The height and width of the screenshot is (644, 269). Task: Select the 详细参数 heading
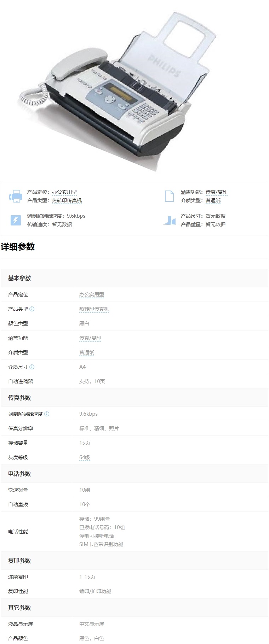18,247
